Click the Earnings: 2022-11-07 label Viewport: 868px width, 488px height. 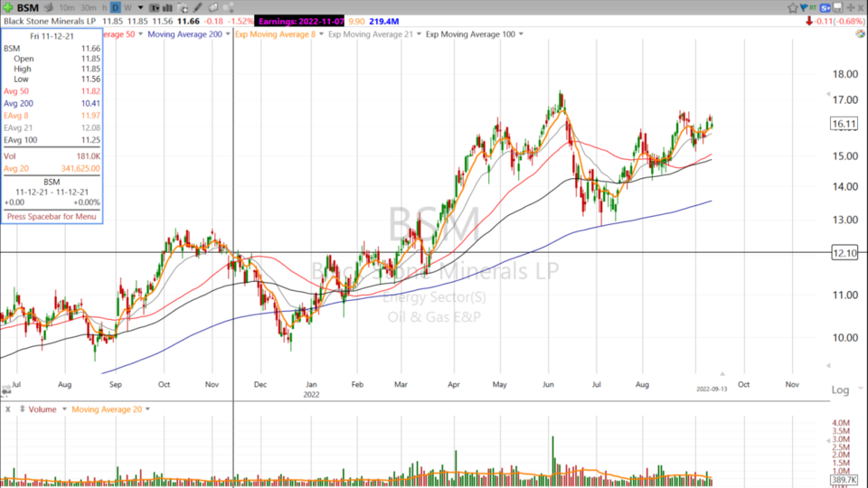tap(300, 21)
